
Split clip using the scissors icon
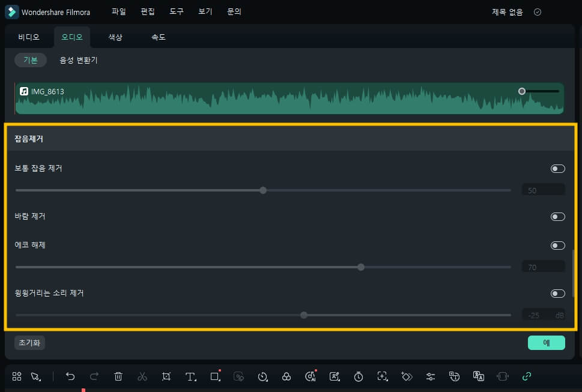142,377
